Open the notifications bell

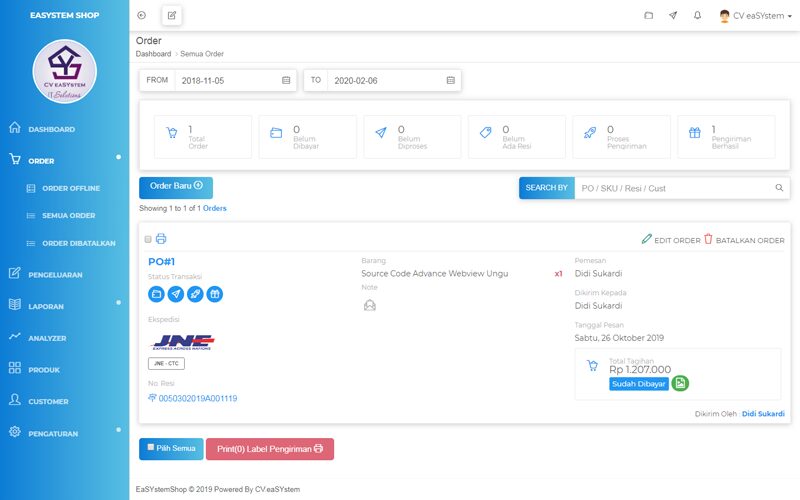click(697, 15)
